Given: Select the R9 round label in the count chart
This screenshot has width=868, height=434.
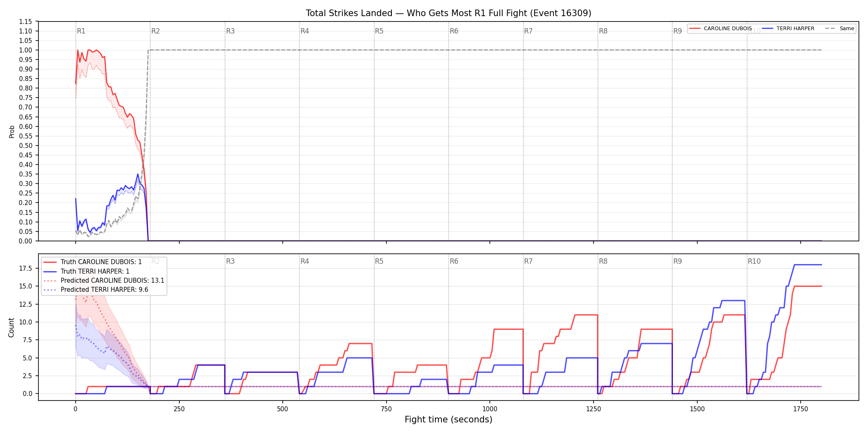Looking at the screenshot, I should (x=677, y=261).
